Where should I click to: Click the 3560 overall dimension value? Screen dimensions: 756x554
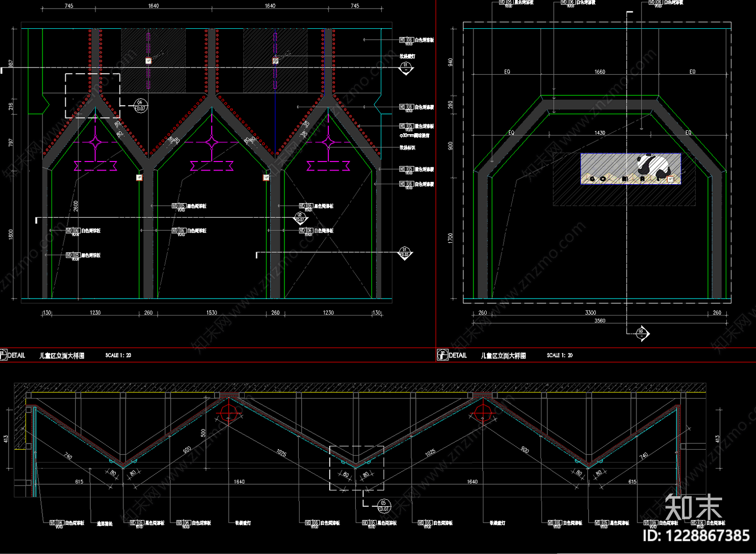pyautogui.click(x=600, y=321)
